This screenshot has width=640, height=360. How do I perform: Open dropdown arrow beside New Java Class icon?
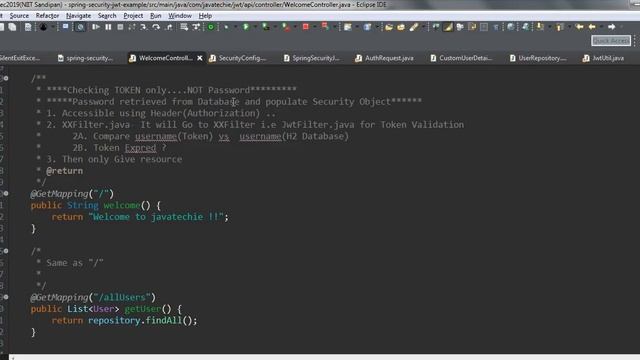[377, 27]
